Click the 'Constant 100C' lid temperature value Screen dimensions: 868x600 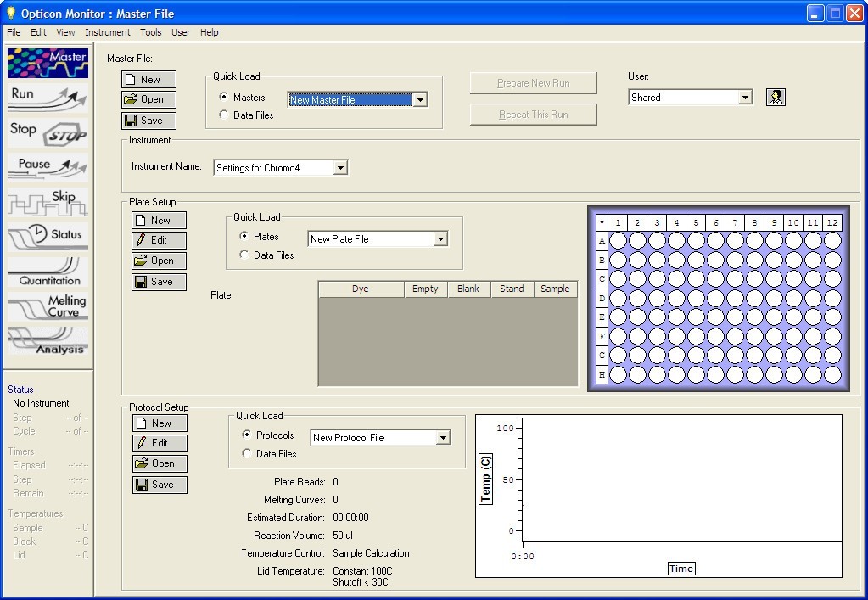(x=362, y=570)
